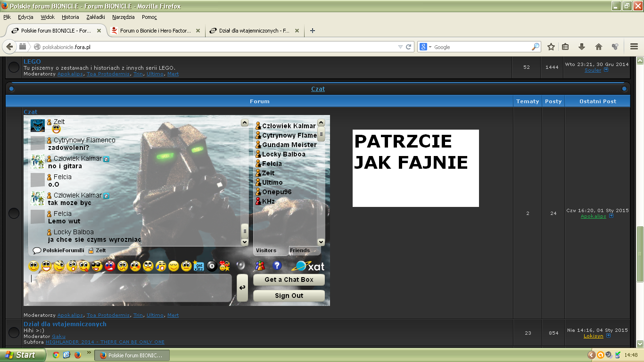Open the 'Dział dla wtajemniczonych' forum link
Viewport: 644px width, 362px height.
(65, 324)
